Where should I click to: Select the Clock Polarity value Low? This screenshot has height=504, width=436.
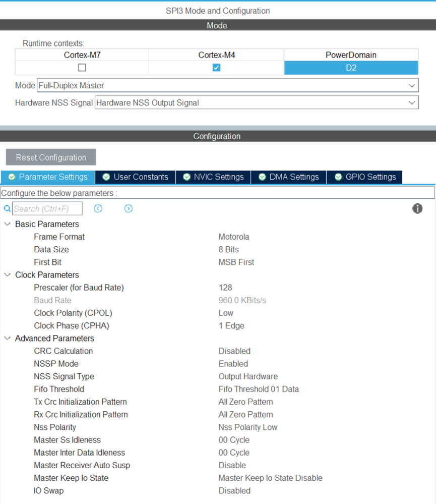click(226, 313)
